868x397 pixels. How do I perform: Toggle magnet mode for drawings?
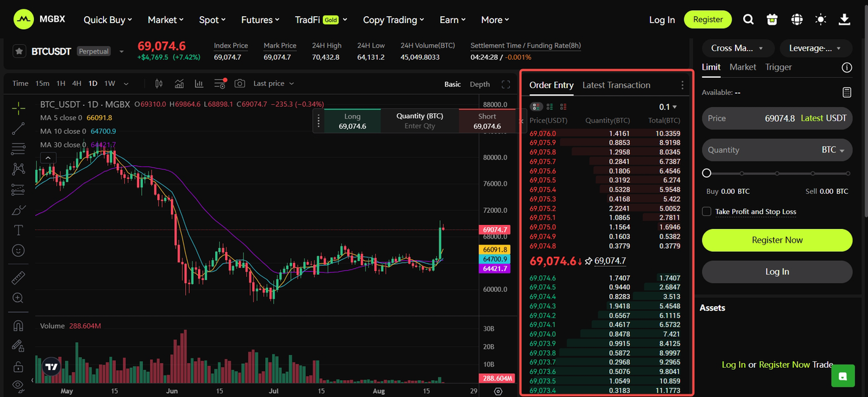(18, 326)
